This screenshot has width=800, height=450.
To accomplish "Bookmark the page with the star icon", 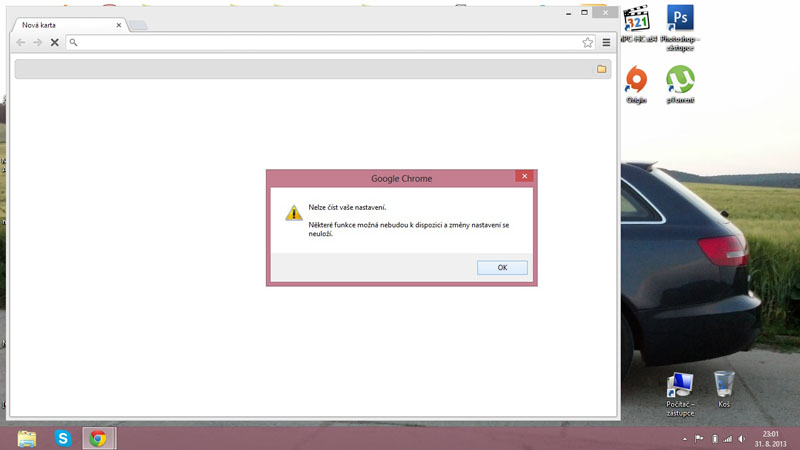I will click(x=588, y=42).
